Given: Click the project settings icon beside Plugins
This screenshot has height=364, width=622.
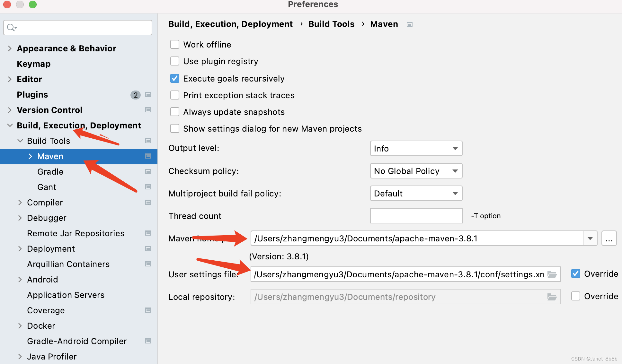Looking at the screenshot, I should point(148,94).
